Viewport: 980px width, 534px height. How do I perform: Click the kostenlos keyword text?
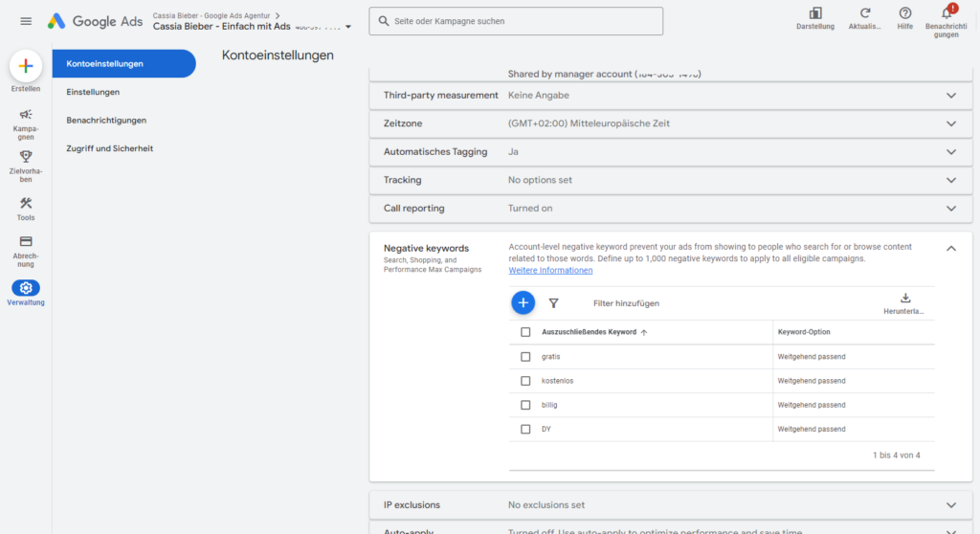tap(557, 381)
